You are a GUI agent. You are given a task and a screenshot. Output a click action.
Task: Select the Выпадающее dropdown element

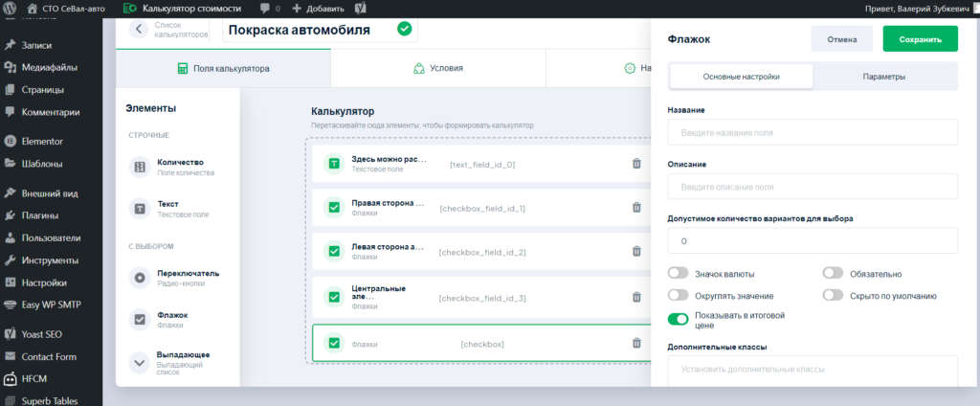pos(178,363)
